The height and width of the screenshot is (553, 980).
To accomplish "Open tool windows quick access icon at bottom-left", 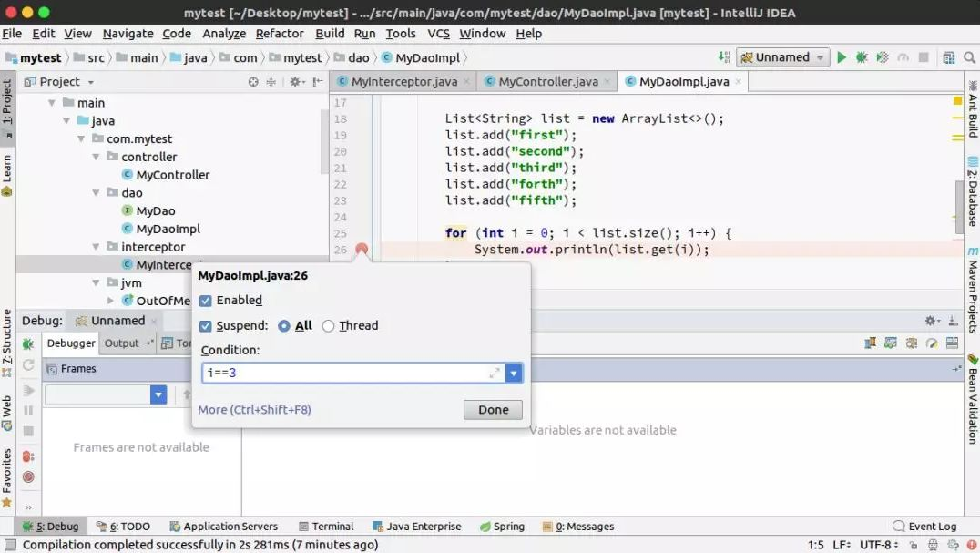I will [11, 545].
